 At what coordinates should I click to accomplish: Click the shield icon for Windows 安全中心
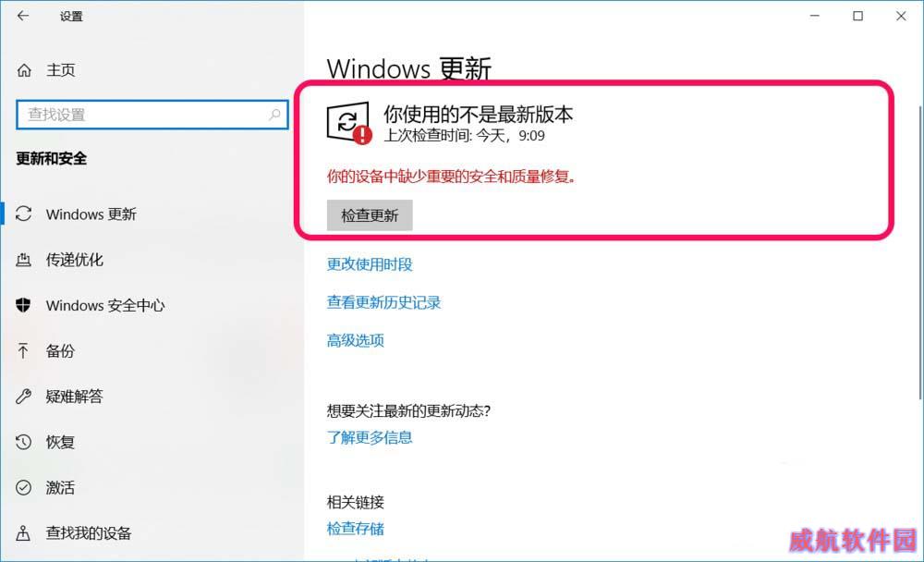24,305
